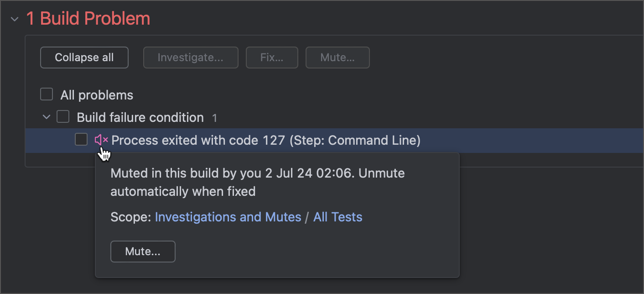
Task: Select the Process exited with code 127 checkbox
Action: [x=81, y=140]
